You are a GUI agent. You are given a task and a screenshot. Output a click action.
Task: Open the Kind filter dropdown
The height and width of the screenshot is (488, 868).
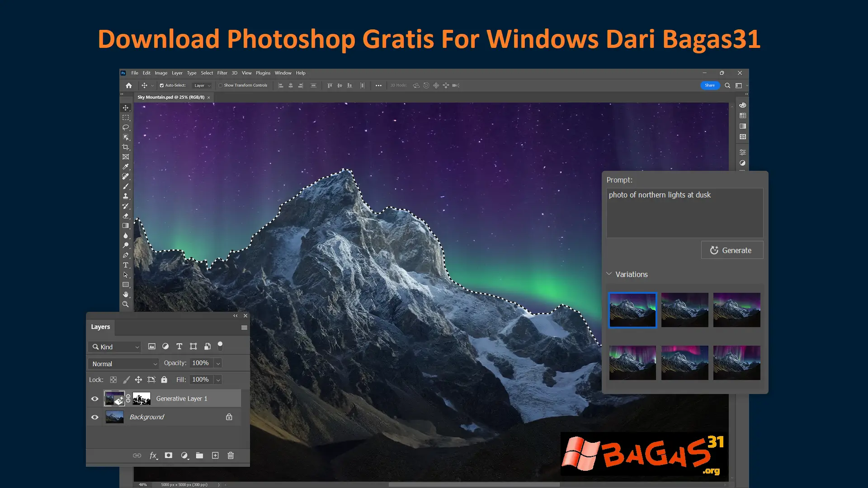point(114,347)
